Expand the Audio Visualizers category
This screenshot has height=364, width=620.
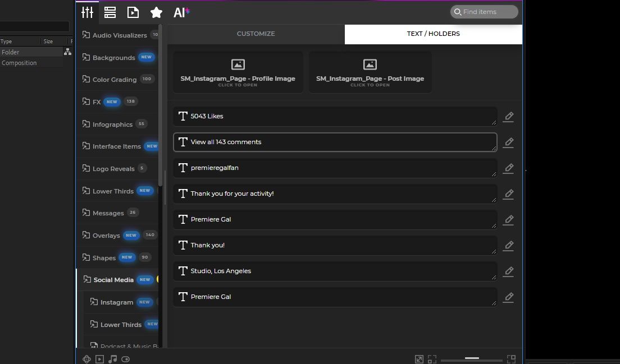[119, 35]
